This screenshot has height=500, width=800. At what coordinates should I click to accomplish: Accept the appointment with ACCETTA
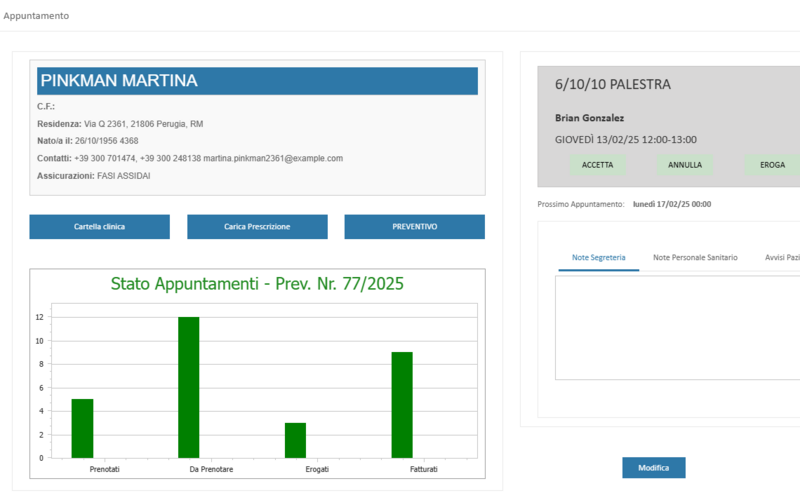(x=599, y=165)
